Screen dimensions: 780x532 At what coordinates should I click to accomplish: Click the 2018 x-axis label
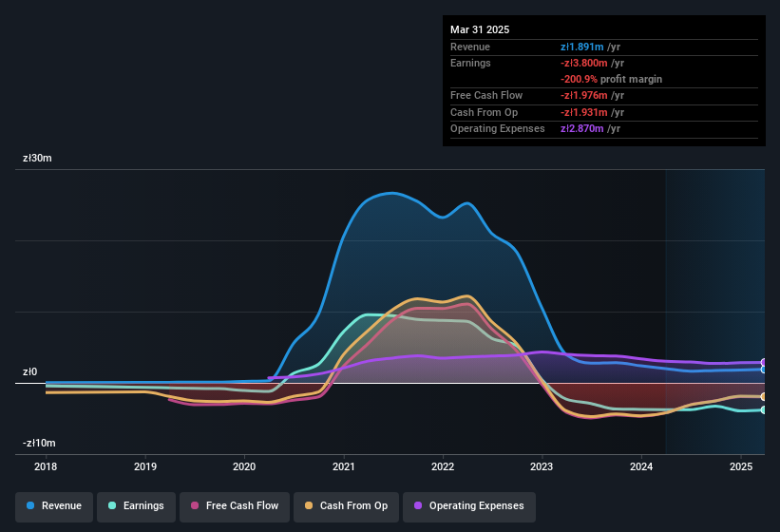[46, 466]
